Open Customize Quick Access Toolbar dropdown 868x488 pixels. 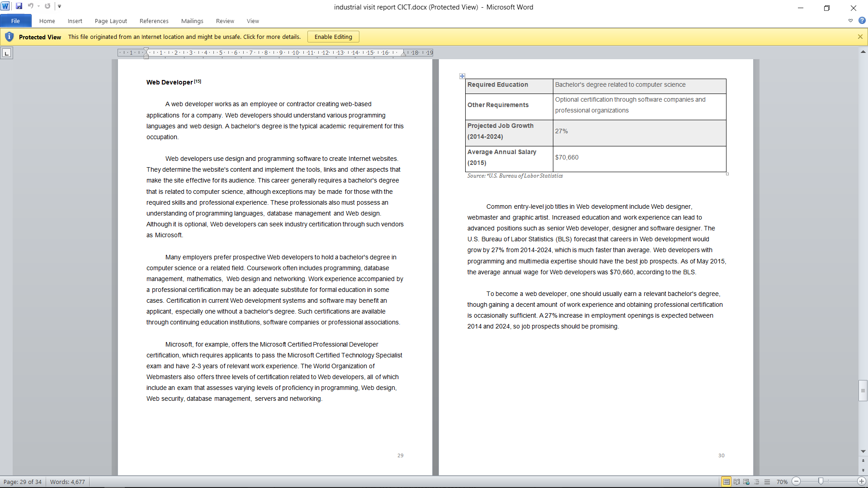pyautogui.click(x=59, y=6)
